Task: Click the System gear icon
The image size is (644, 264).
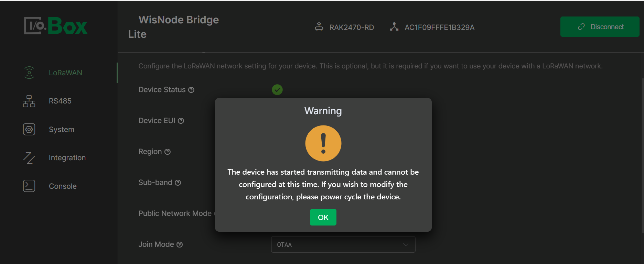Action: 29,129
